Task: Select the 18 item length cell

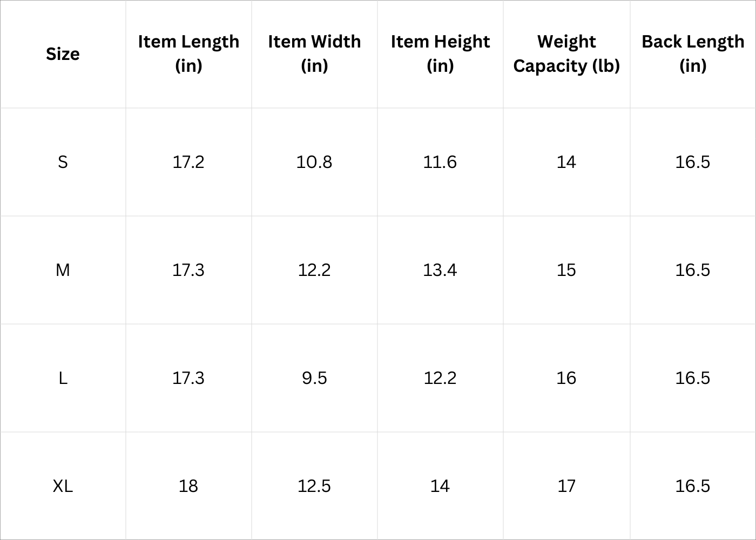Action: pyautogui.click(x=188, y=486)
